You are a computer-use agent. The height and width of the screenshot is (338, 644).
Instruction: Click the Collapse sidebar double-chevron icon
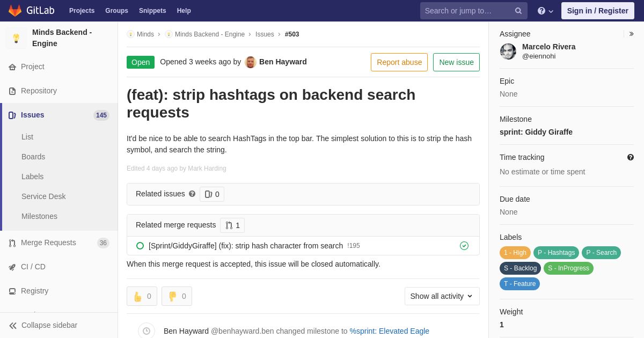pos(13,326)
